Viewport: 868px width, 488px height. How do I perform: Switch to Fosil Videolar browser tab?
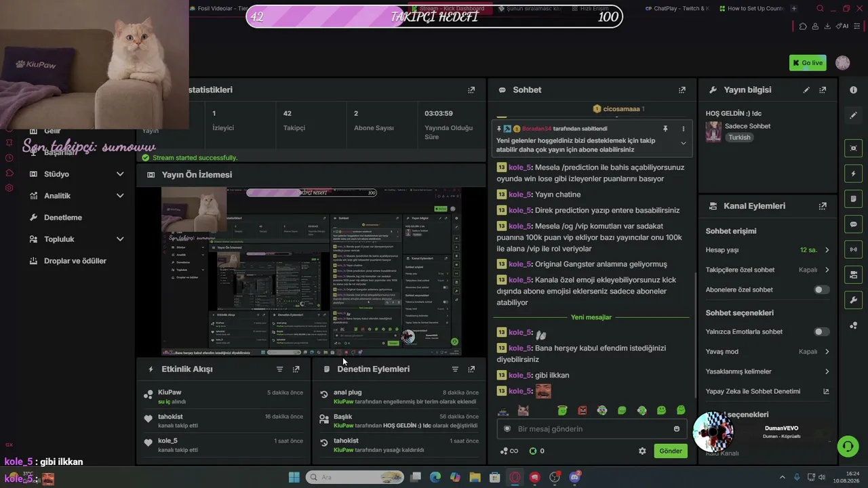217,9
